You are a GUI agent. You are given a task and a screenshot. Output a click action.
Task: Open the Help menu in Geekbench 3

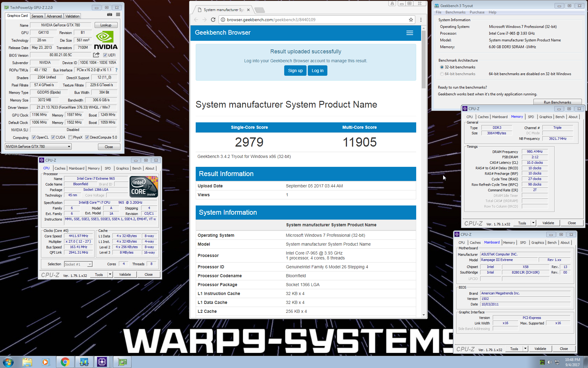click(492, 12)
